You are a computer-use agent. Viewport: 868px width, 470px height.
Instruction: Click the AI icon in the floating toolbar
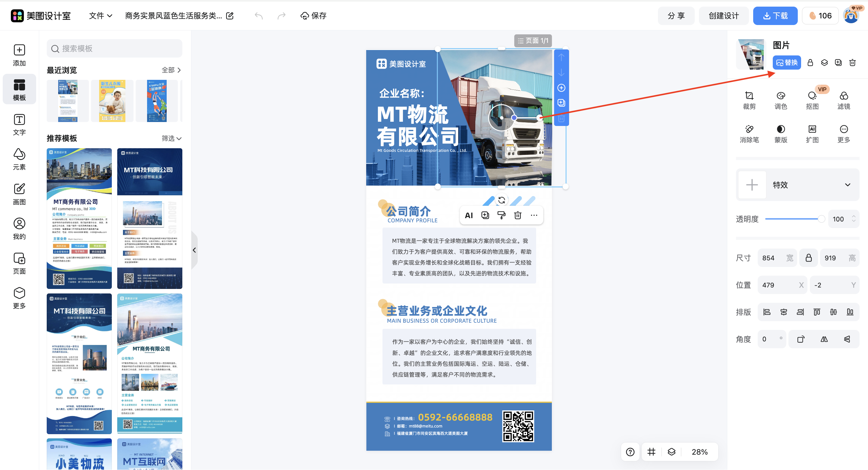coord(469,215)
